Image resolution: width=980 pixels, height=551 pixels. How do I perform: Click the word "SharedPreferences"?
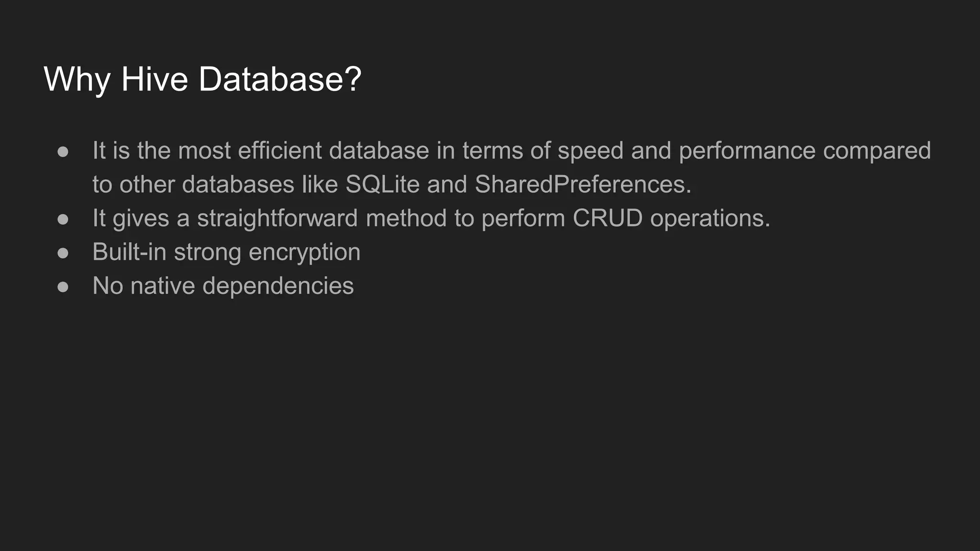coord(583,184)
